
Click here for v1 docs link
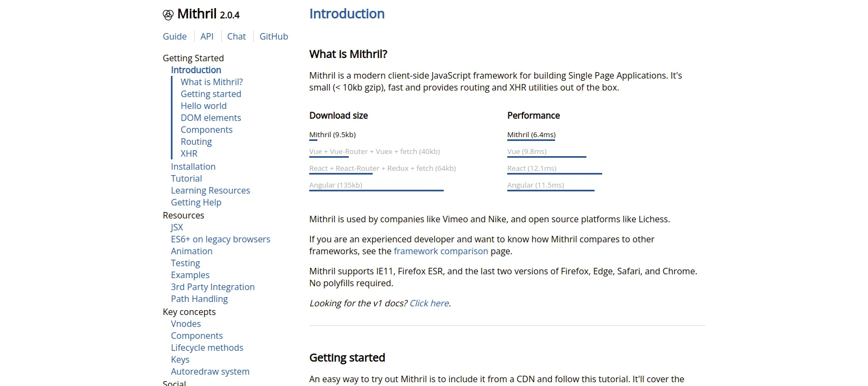point(429,303)
